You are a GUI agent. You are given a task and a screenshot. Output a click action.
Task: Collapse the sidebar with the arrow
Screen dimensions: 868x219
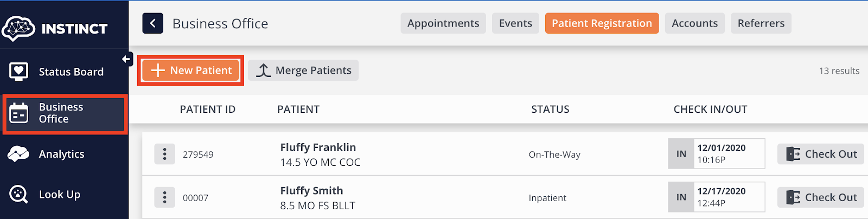(x=126, y=59)
